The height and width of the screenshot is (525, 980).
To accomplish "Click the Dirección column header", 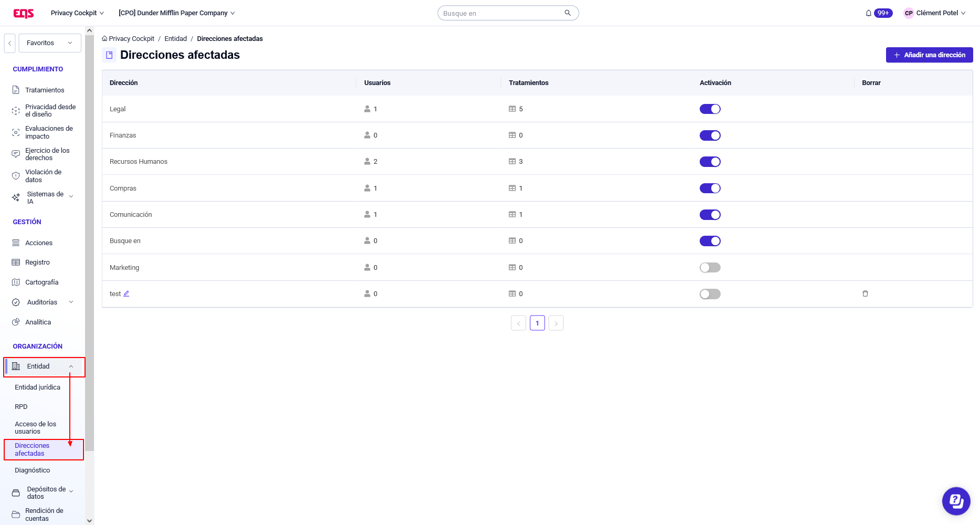I will pyautogui.click(x=123, y=83).
